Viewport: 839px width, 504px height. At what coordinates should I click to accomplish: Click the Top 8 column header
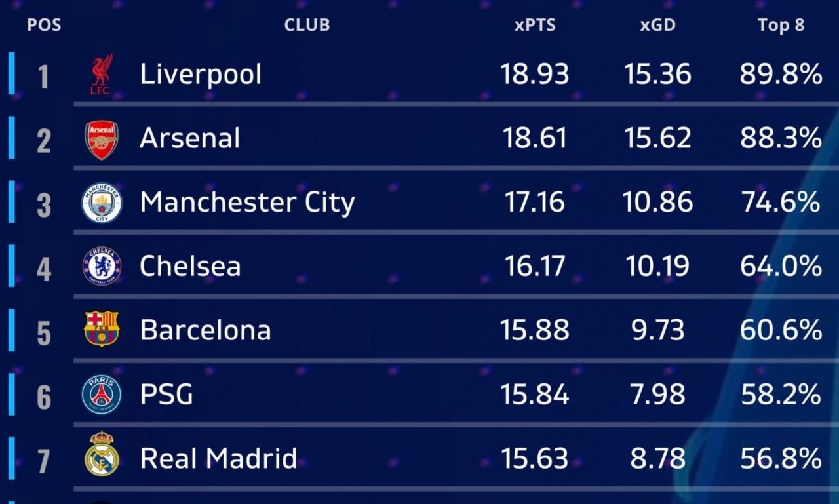(781, 26)
